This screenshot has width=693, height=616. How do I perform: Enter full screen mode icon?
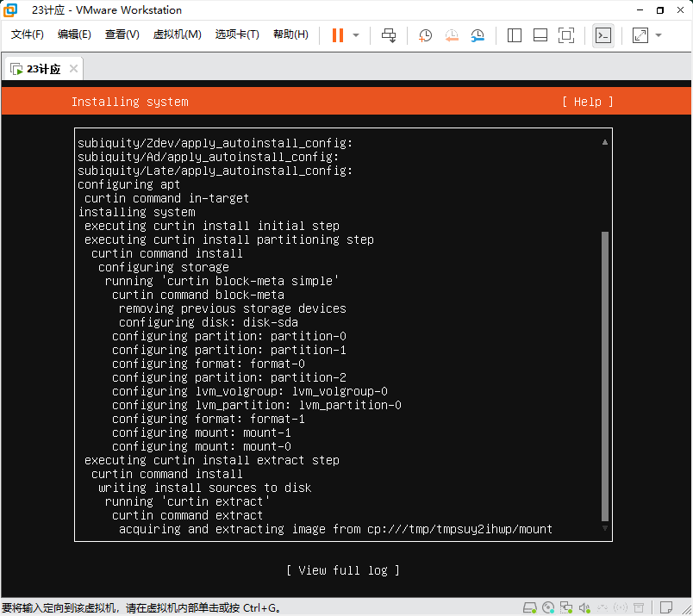[566, 35]
